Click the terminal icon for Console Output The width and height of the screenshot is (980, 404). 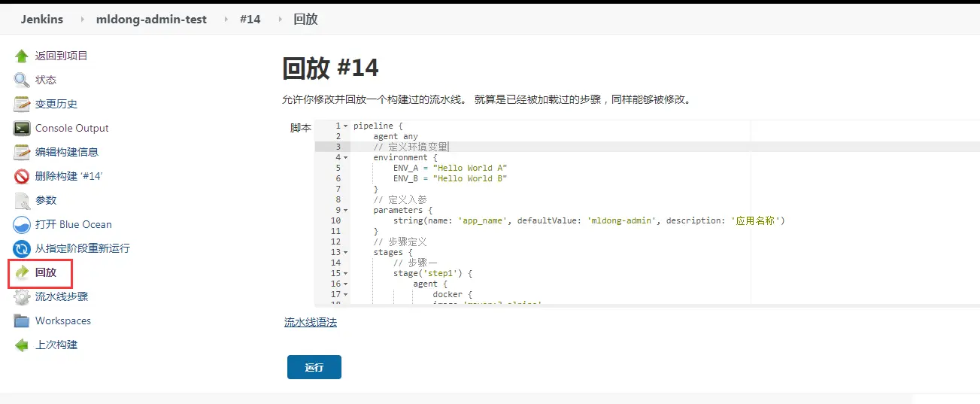(x=22, y=128)
